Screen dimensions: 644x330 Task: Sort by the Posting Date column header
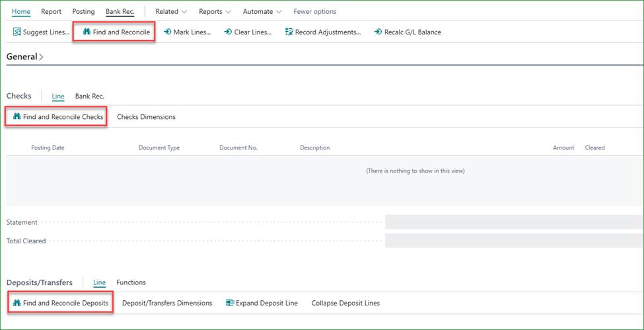pos(48,147)
